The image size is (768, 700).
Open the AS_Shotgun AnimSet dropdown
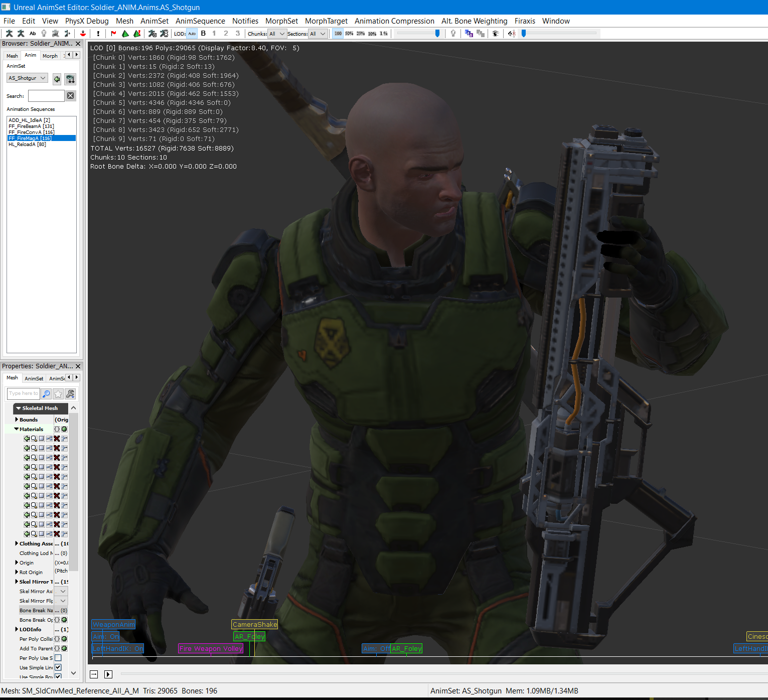[28, 78]
